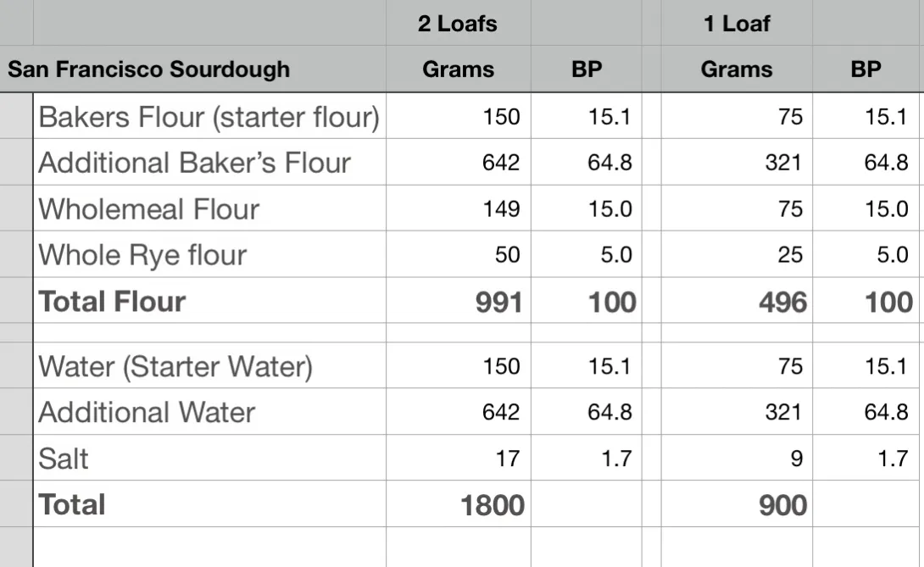Click the 1800 total grams cell
Viewport: 924px width, 567px height.
[493, 505]
